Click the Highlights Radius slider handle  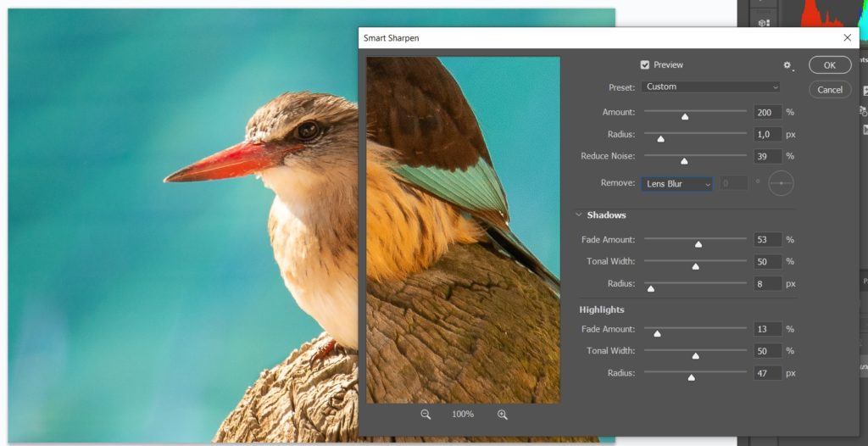coord(692,377)
